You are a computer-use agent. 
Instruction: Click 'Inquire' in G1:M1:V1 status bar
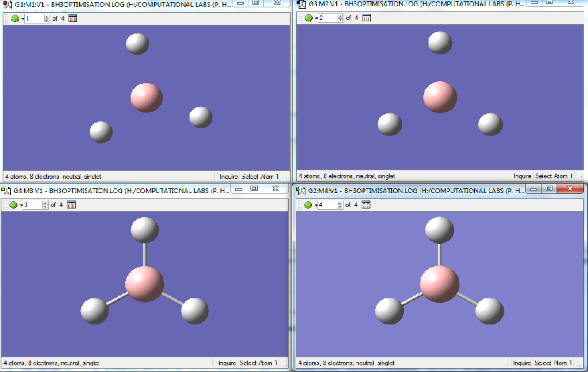click(x=229, y=176)
